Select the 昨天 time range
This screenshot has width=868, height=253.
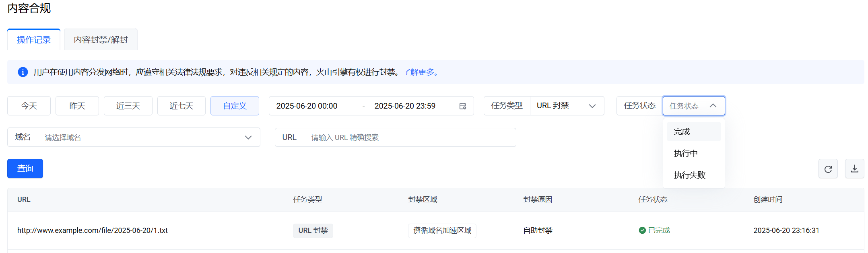[x=77, y=106]
